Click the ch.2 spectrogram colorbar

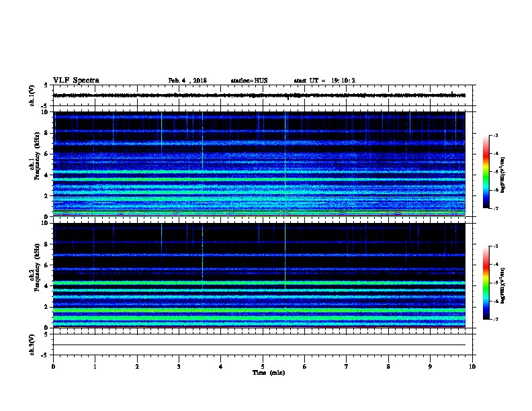(486, 283)
